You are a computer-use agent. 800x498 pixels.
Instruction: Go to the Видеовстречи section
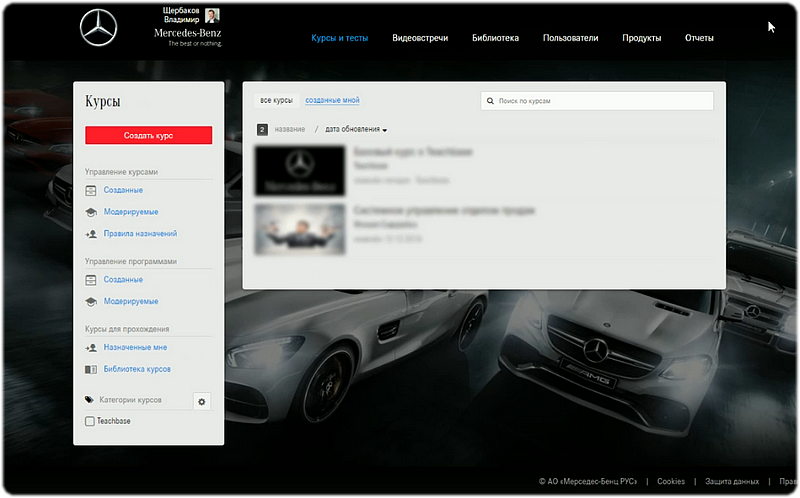[x=420, y=38]
